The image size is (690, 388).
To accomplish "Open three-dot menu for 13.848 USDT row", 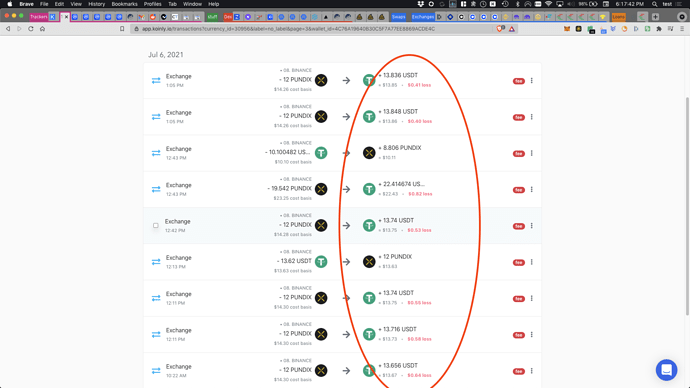I will click(532, 117).
